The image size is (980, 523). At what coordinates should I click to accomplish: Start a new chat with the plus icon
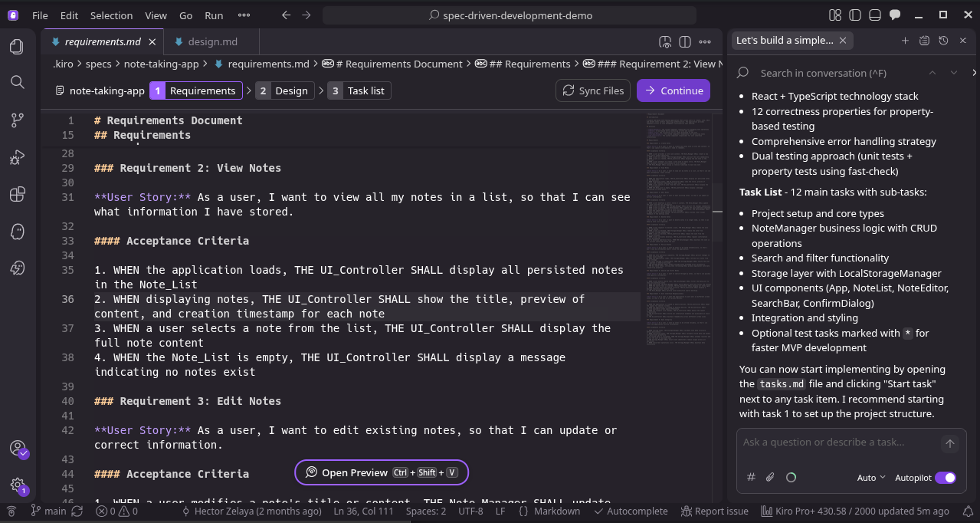pyautogui.click(x=905, y=40)
